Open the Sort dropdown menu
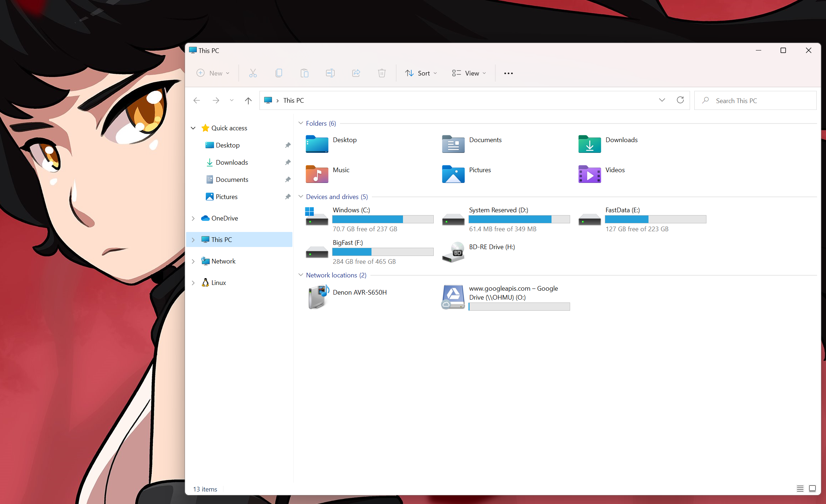Image resolution: width=826 pixels, height=504 pixels. pyautogui.click(x=421, y=73)
